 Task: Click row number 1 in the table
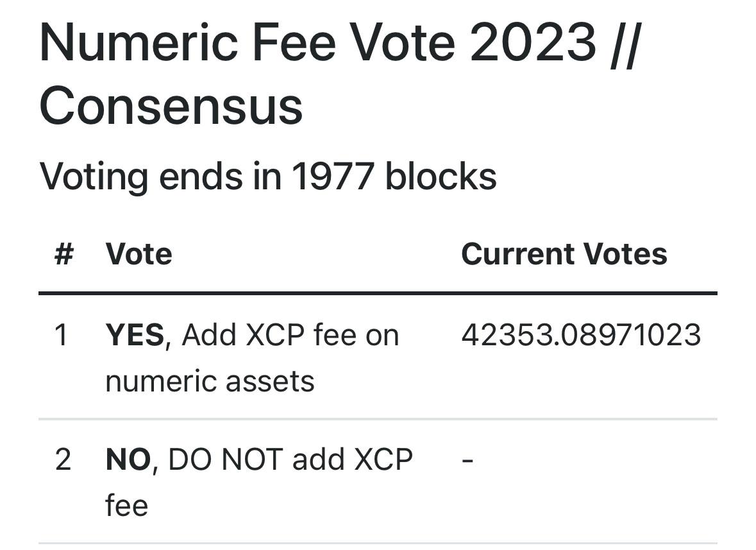tap(62, 335)
